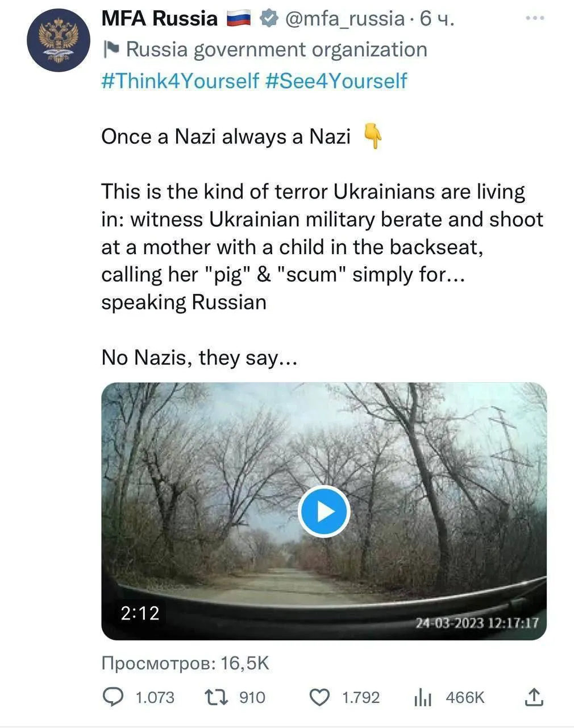Open the #See4Yourself hashtag

(336, 80)
